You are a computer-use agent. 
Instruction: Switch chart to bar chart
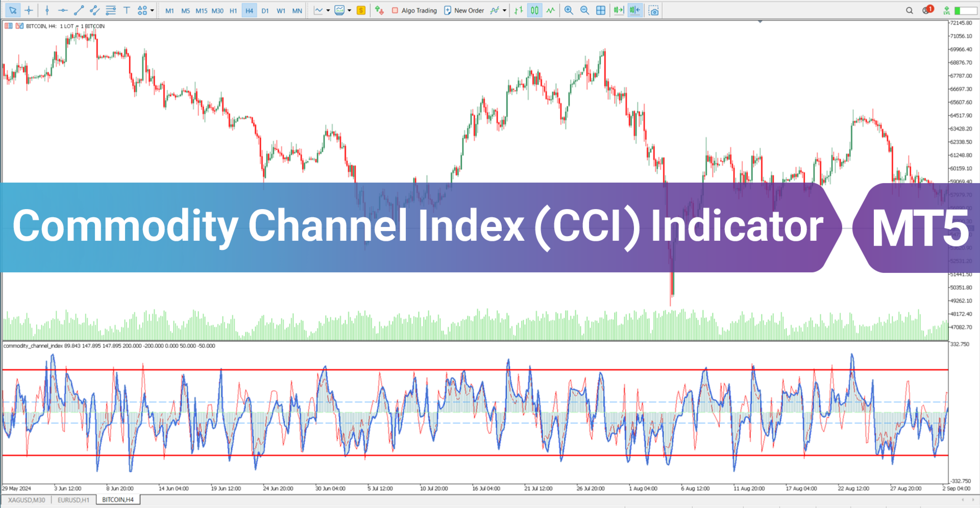pyautogui.click(x=519, y=10)
